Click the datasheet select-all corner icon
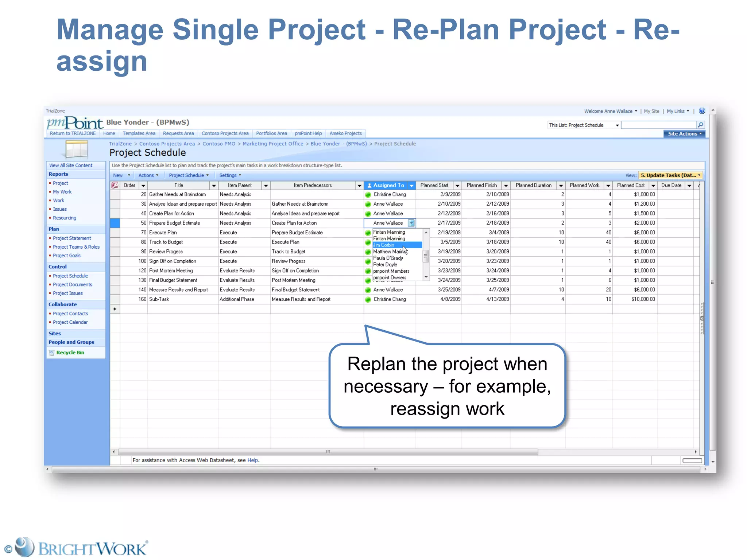This screenshot has height=560, width=747. (x=115, y=185)
